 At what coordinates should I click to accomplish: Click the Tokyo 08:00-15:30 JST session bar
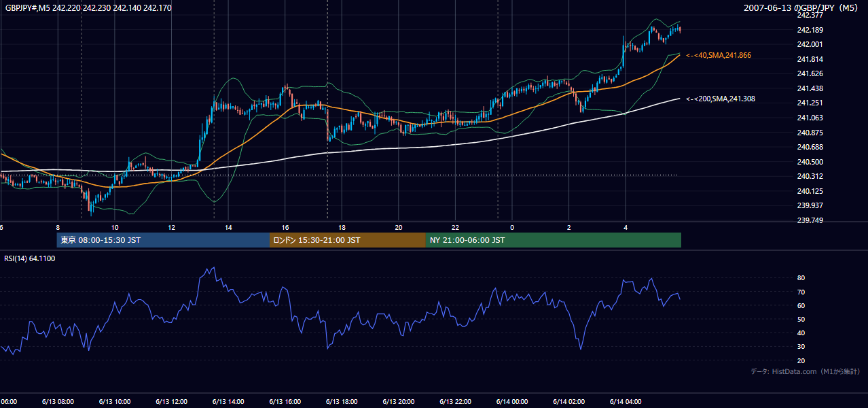[163, 240]
